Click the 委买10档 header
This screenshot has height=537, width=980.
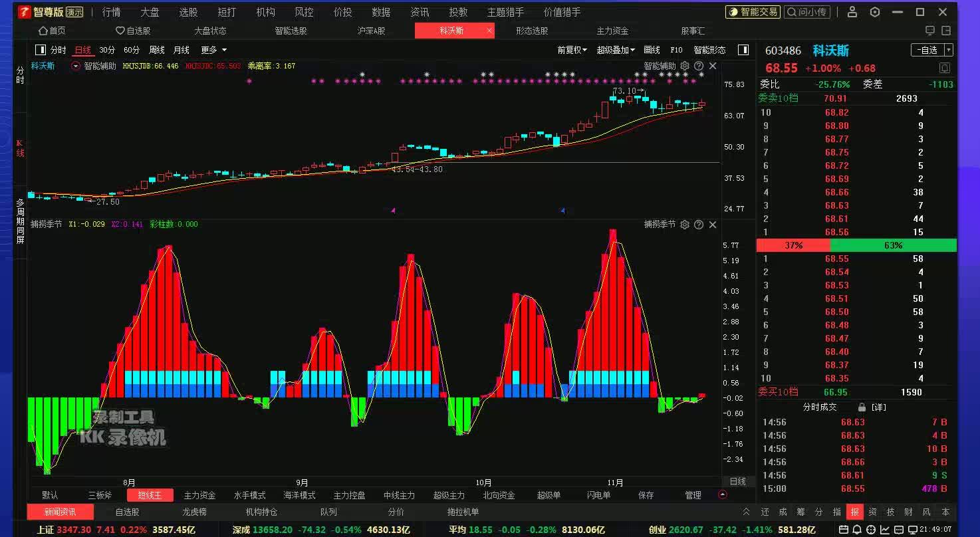click(778, 392)
